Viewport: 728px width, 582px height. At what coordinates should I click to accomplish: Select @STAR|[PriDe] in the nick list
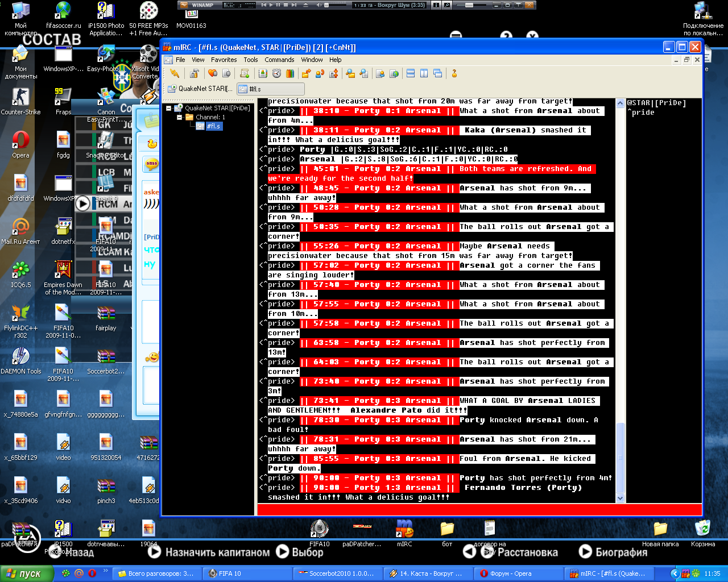657,103
